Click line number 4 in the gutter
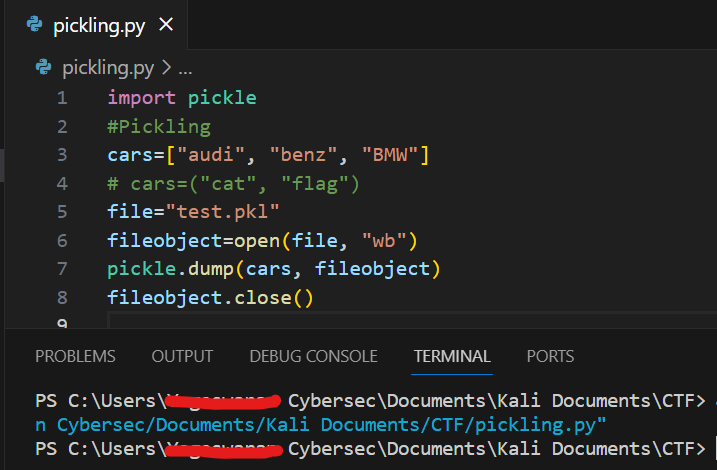This screenshot has width=717, height=470. click(x=62, y=184)
